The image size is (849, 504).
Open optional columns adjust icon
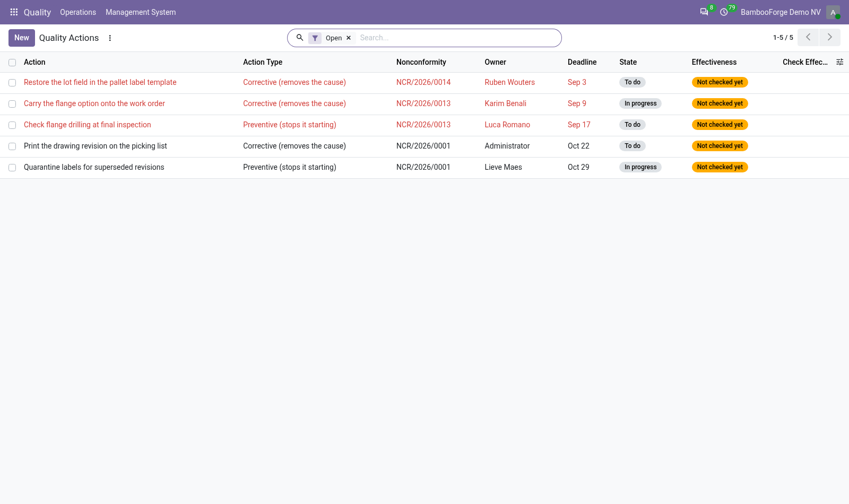click(x=840, y=62)
